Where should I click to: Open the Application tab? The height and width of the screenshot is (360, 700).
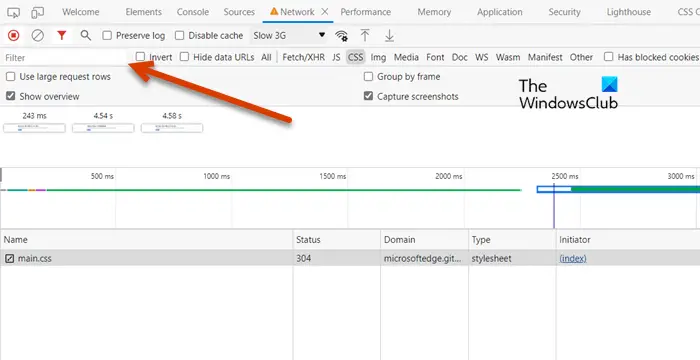500,12
